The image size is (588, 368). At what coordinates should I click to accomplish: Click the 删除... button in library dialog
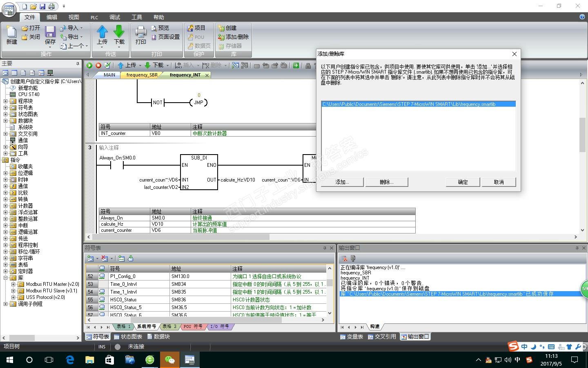tap(386, 182)
